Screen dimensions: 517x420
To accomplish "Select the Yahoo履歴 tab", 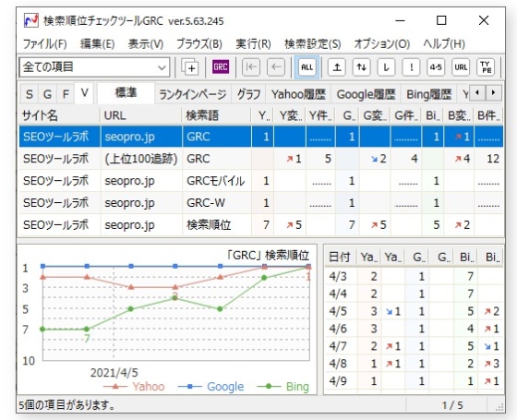I will coord(298,94).
